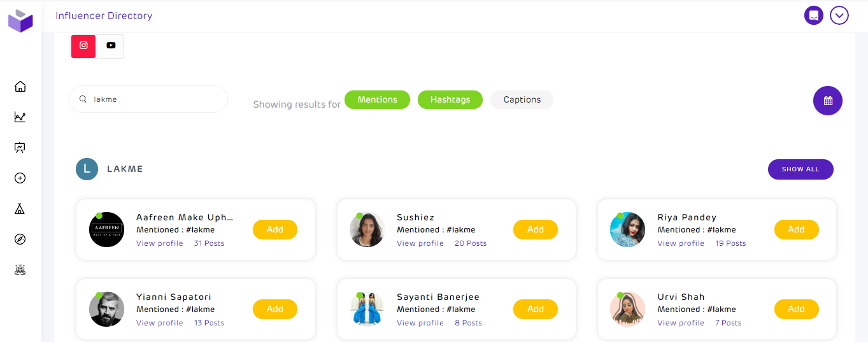Open the home icon in sidebar
Viewport: 868px width, 342px height.
pos(20,87)
